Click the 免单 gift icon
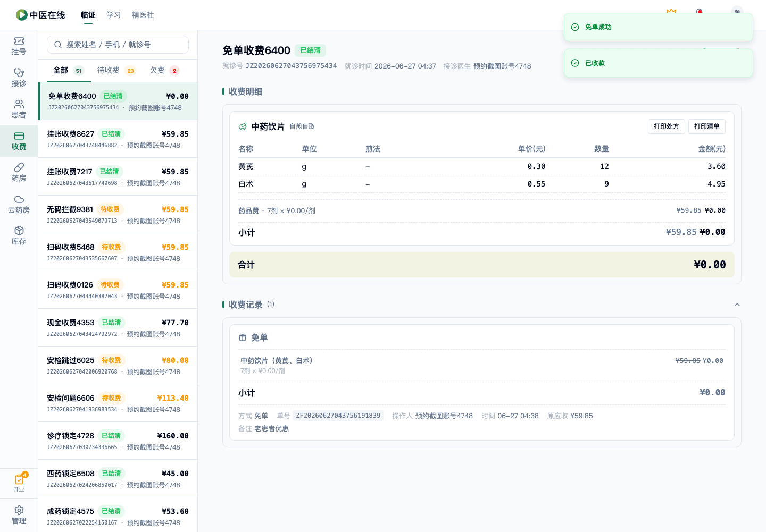 [243, 337]
